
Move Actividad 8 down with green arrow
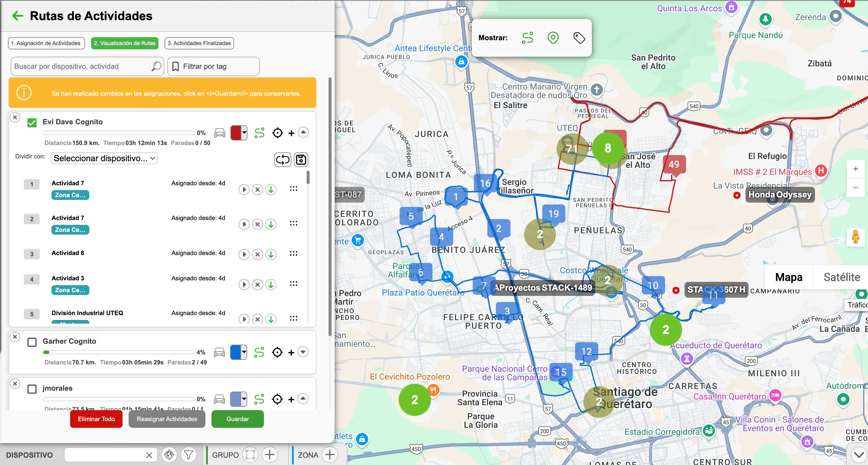click(271, 254)
